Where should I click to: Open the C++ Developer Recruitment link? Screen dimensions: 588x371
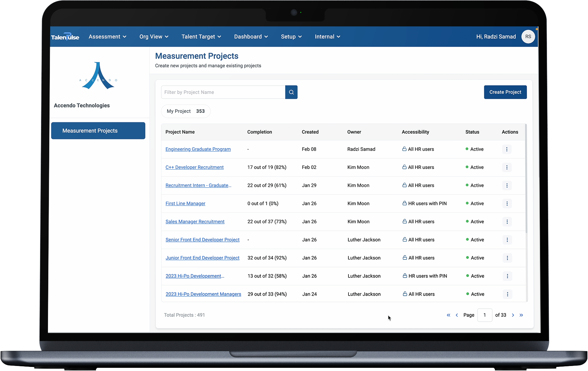pos(194,167)
